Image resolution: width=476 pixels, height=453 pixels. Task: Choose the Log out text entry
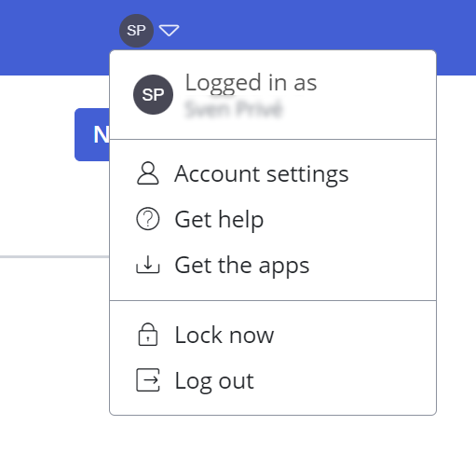(214, 381)
